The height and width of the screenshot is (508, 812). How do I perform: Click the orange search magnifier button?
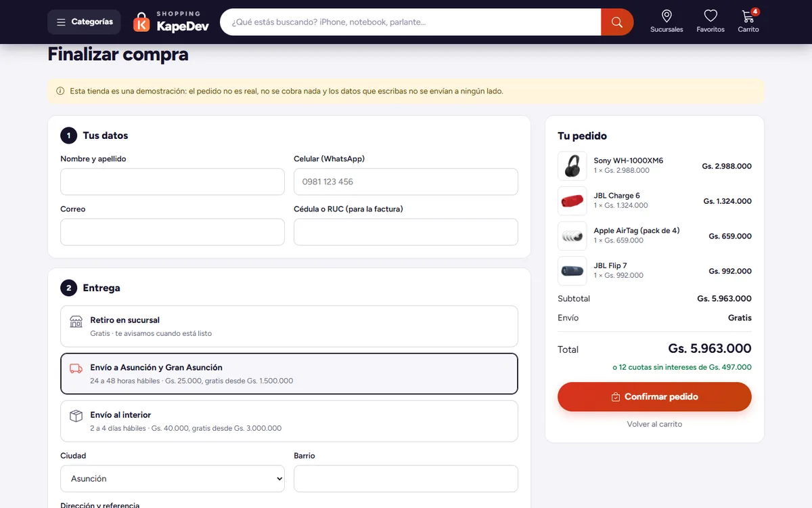[x=617, y=22]
